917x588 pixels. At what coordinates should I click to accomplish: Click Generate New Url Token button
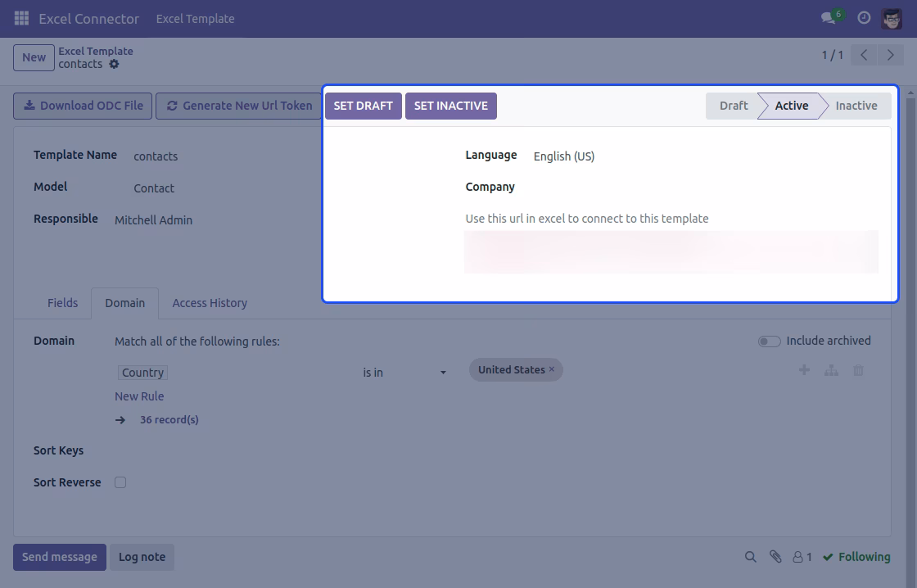tap(238, 106)
